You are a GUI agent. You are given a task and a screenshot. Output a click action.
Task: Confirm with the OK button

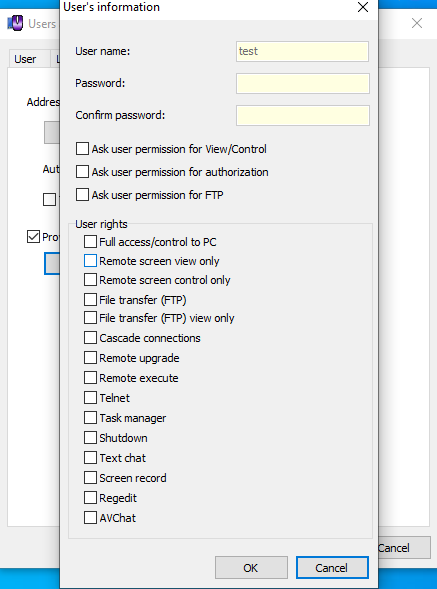[251, 568]
